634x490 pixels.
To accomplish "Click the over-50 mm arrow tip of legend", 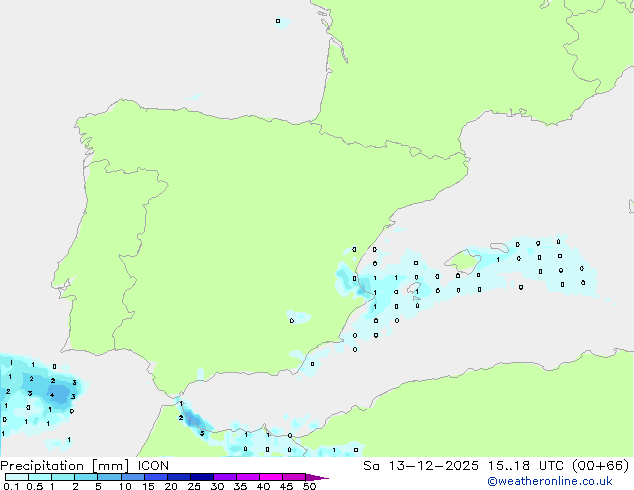I will [x=317, y=477].
